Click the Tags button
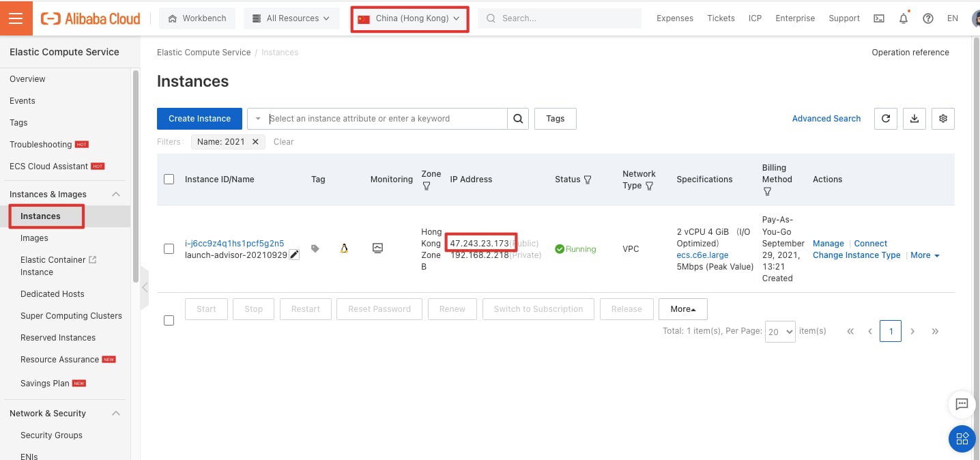The width and height of the screenshot is (980, 460). point(556,119)
